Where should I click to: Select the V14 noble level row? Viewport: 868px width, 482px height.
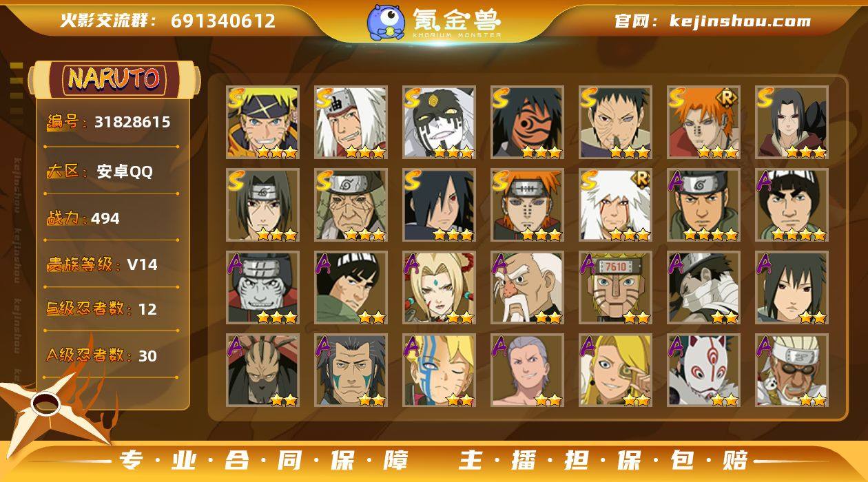112,264
